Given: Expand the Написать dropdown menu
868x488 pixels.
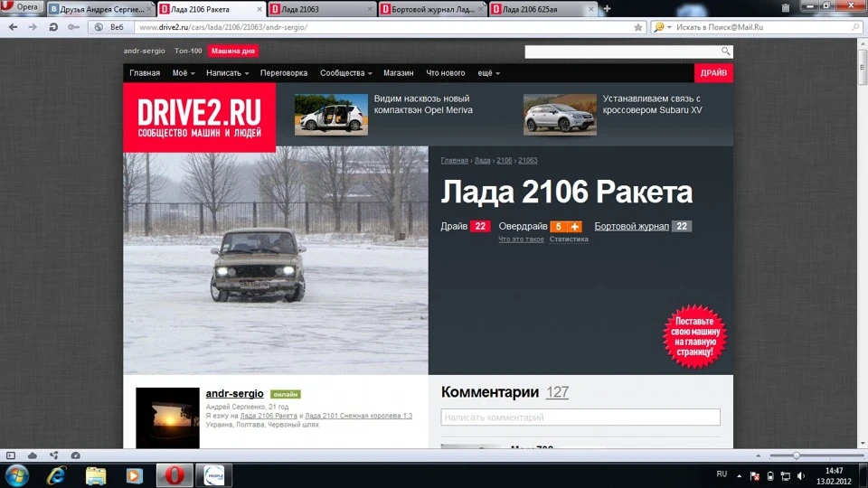Looking at the screenshot, I should point(228,73).
